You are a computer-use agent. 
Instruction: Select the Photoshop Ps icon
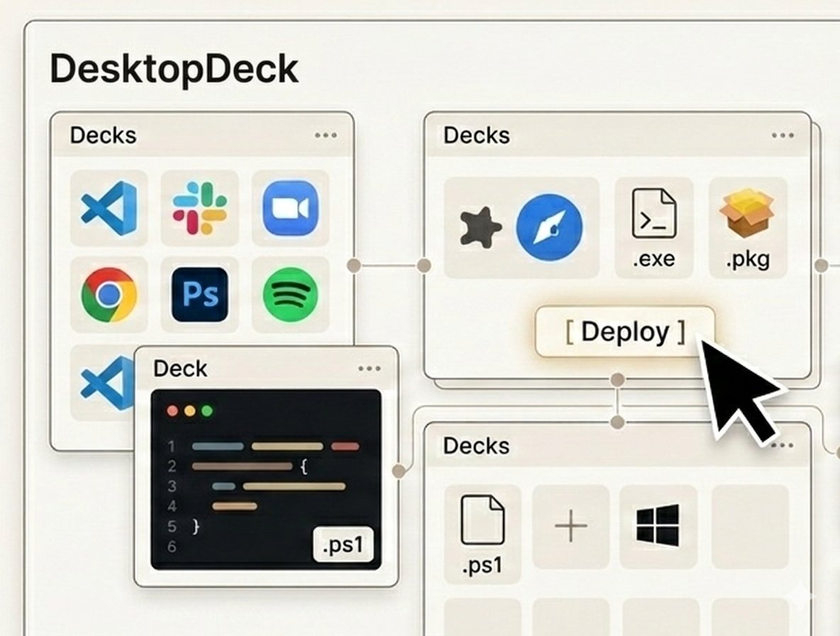click(200, 294)
